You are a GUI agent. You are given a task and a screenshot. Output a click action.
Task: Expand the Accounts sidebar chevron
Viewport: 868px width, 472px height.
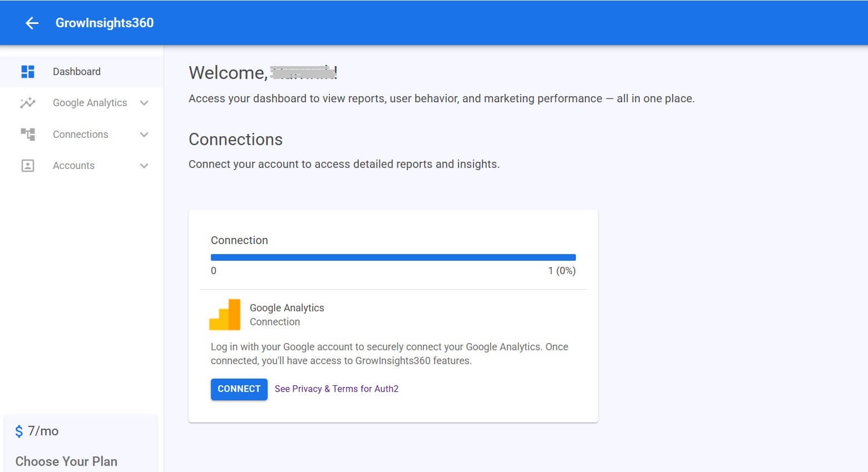144,166
